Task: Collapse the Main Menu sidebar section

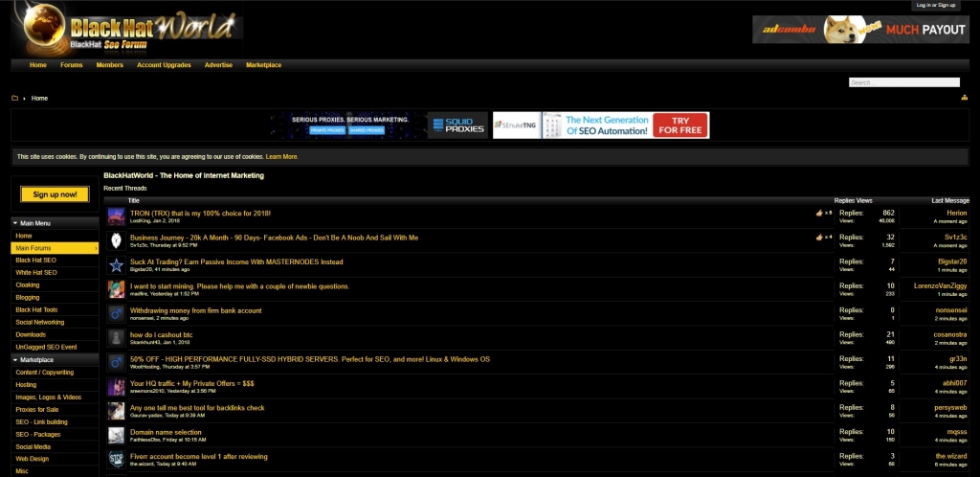Action: coord(14,223)
